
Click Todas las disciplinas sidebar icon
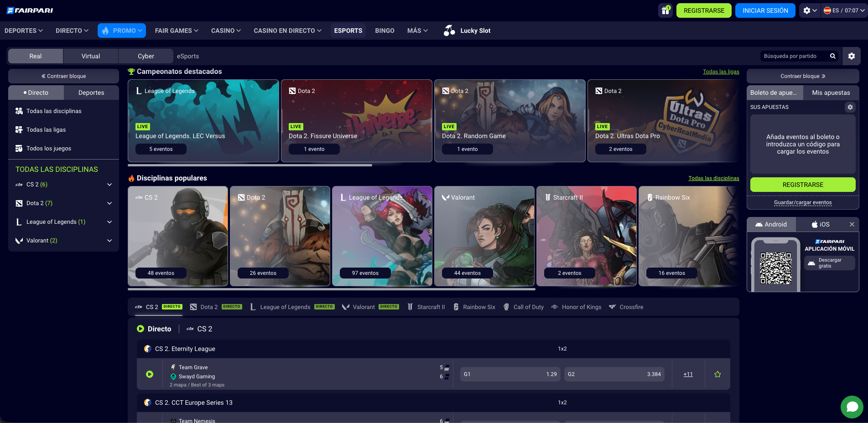19,111
